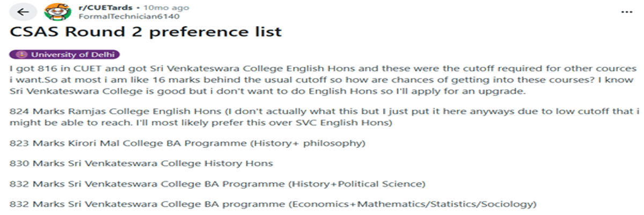Select the 832 Marks Economics+Mathematics programme line

pyautogui.click(x=273, y=204)
